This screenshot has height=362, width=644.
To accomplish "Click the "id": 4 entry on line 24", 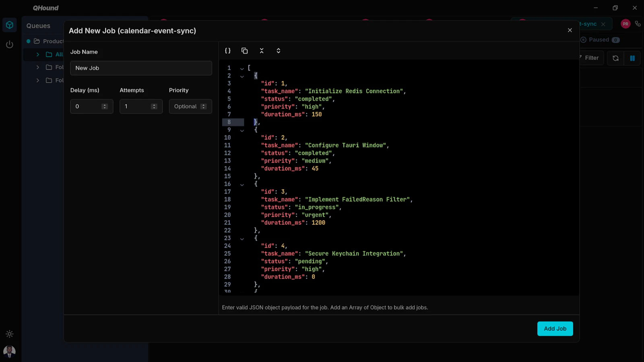I will point(274,246).
